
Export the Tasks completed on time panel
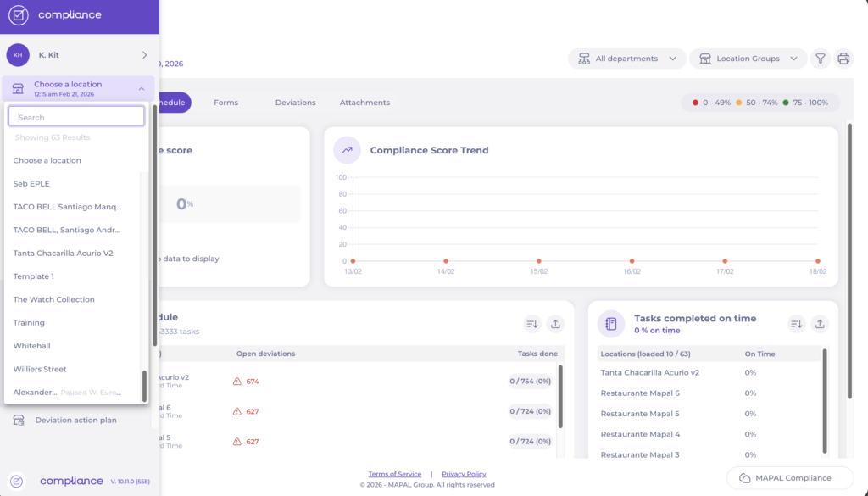(x=820, y=324)
